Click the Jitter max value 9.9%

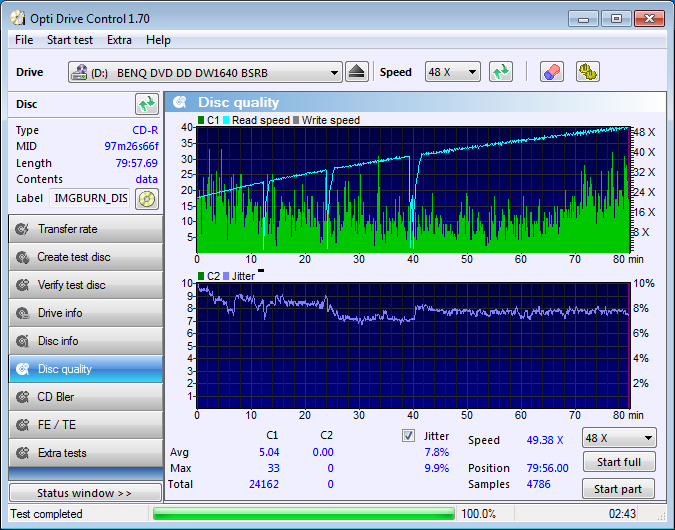[437, 468]
